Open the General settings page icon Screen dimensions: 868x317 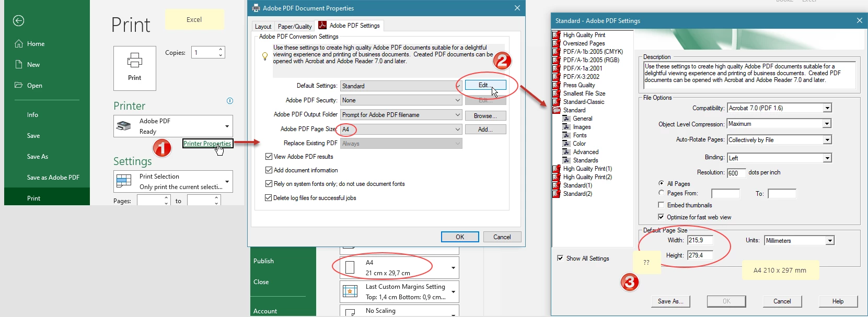click(x=566, y=119)
